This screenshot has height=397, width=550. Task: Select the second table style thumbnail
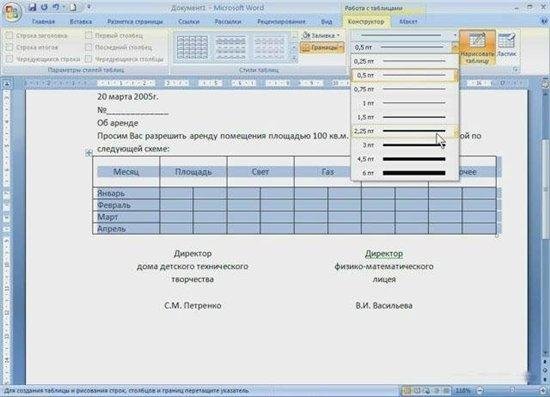[230, 48]
